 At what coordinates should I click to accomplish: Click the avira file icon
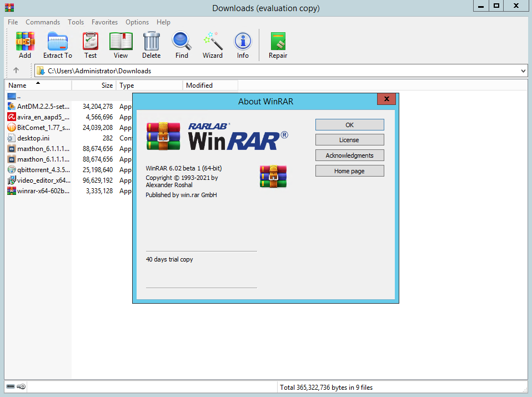[12, 117]
